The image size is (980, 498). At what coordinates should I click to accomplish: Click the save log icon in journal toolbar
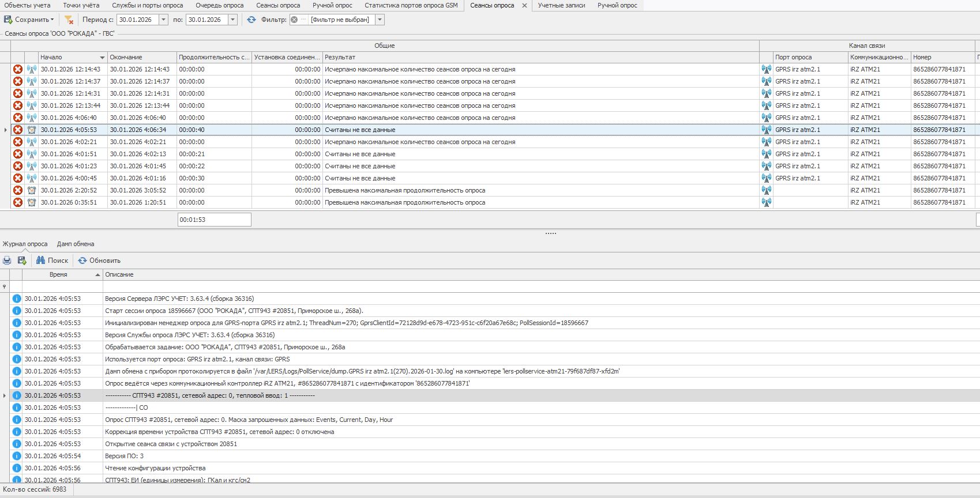tap(22, 261)
